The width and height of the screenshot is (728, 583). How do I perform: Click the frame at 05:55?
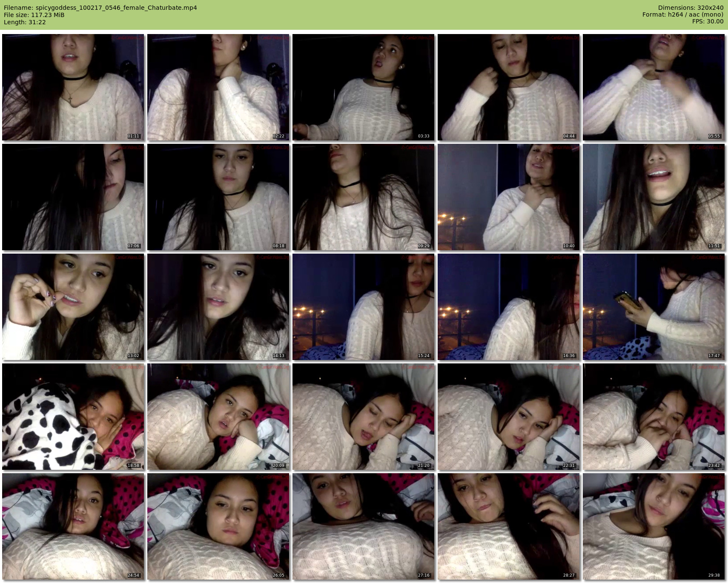click(x=653, y=87)
